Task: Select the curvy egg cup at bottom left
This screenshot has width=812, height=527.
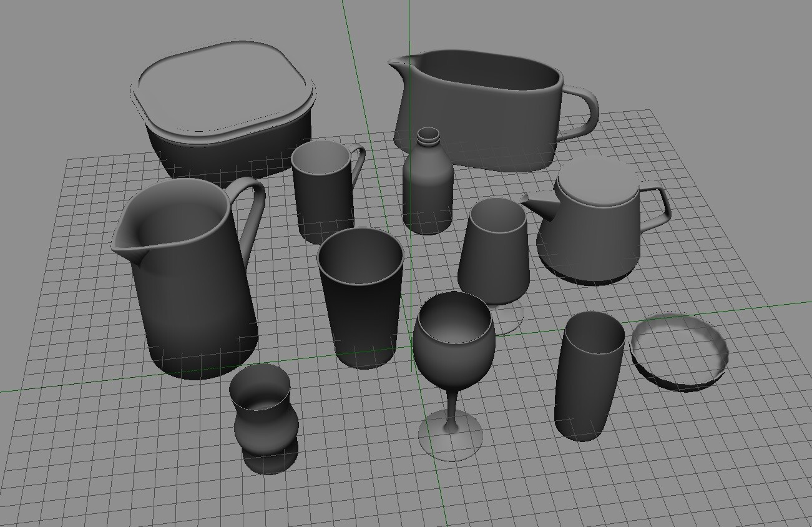Action: pos(265,425)
